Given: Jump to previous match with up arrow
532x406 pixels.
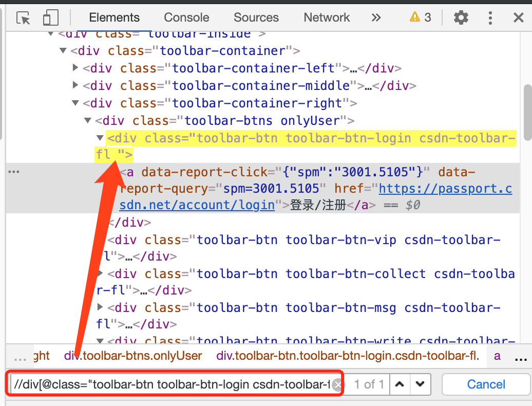Looking at the screenshot, I should pos(400,384).
